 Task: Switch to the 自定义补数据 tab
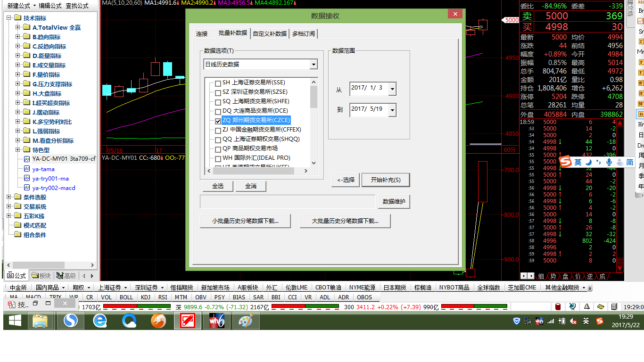[270, 33]
